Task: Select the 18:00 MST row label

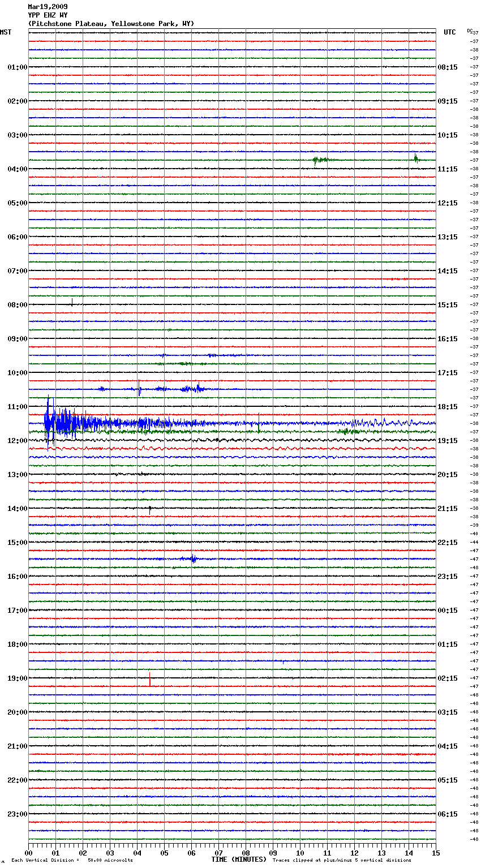Action: pyautogui.click(x=17, y=644)
